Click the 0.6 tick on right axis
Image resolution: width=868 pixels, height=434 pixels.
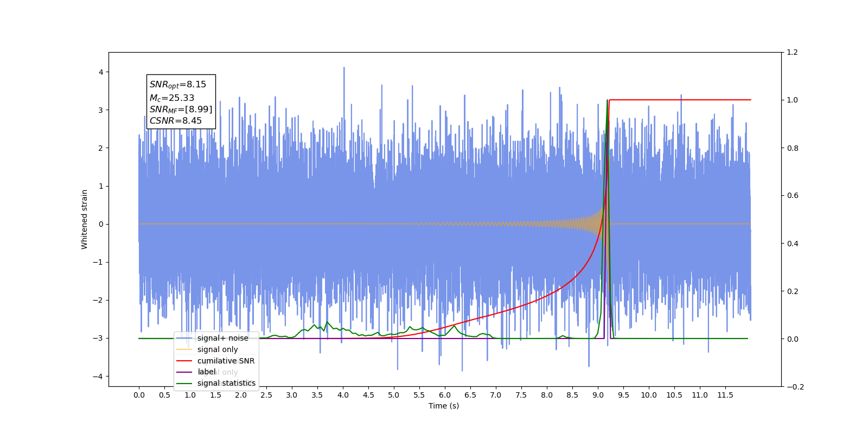[x=793, y=196]
